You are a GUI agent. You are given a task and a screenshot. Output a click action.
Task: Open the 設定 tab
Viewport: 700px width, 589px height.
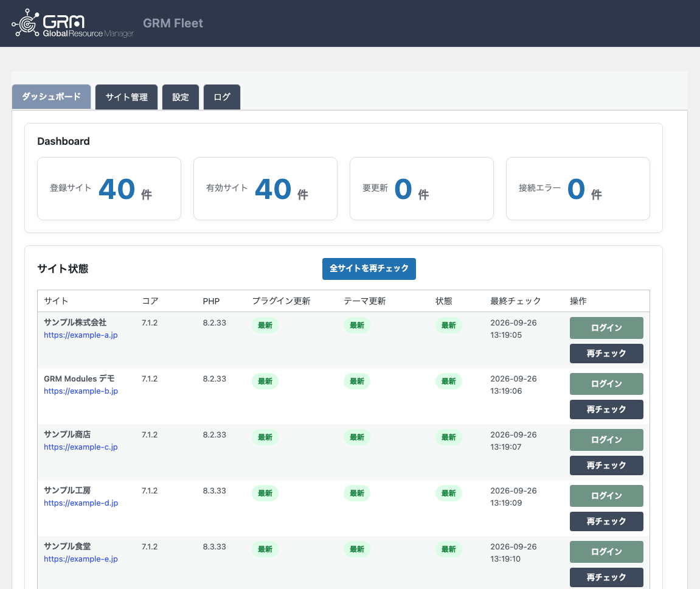coord(181,97)
